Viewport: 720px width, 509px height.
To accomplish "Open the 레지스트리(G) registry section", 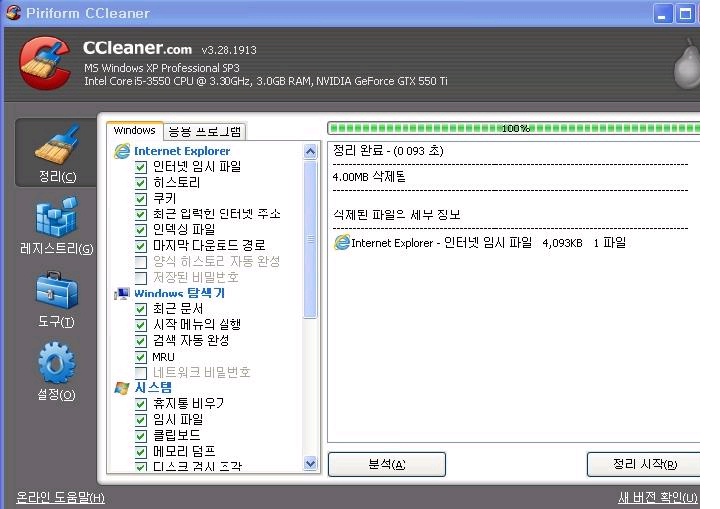I will point(56,226).
